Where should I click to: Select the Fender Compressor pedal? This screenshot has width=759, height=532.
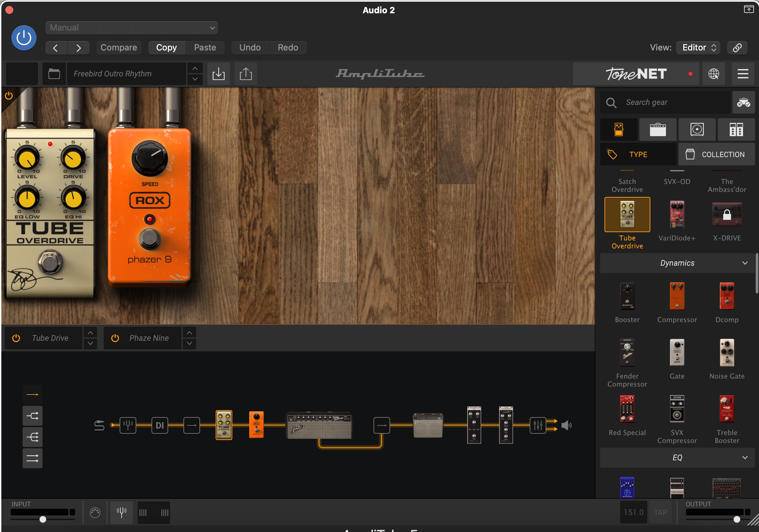pos(627,353)
